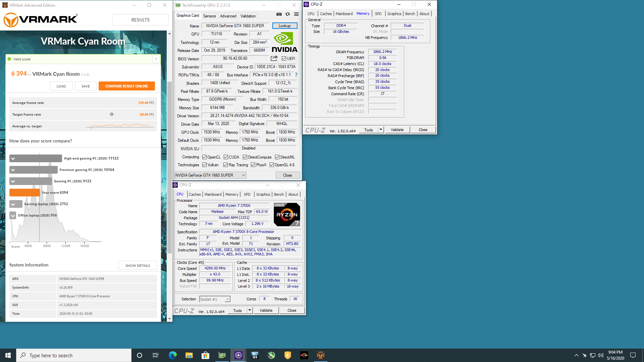Click the taskbar clock and date
This screenshot has width=644, height=362.
pyautogui.click(x=615, y=355)
